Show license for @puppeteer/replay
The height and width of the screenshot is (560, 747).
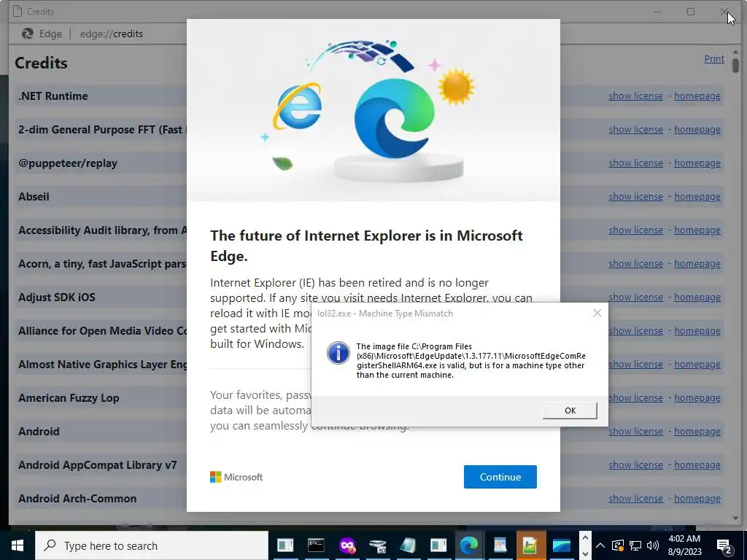(635, 163)
